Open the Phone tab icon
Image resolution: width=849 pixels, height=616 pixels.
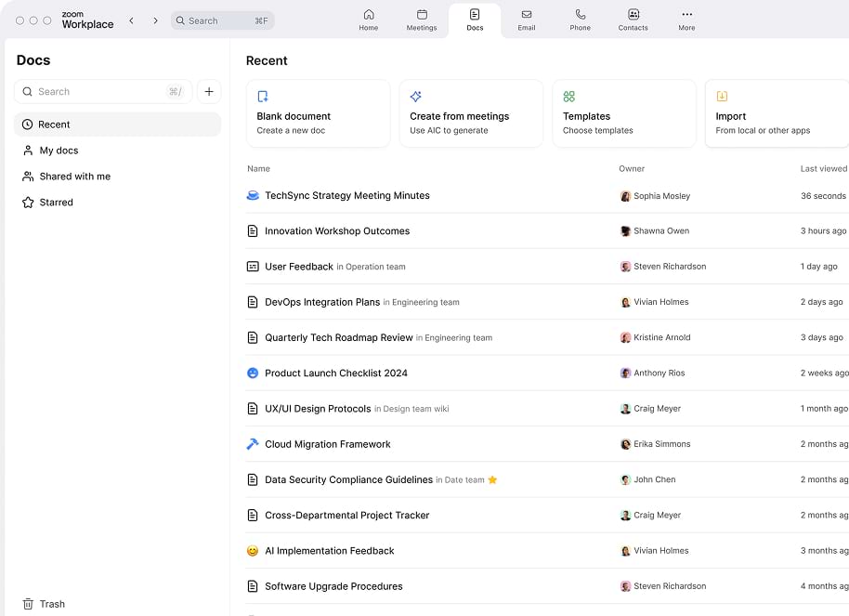point(580,15)
